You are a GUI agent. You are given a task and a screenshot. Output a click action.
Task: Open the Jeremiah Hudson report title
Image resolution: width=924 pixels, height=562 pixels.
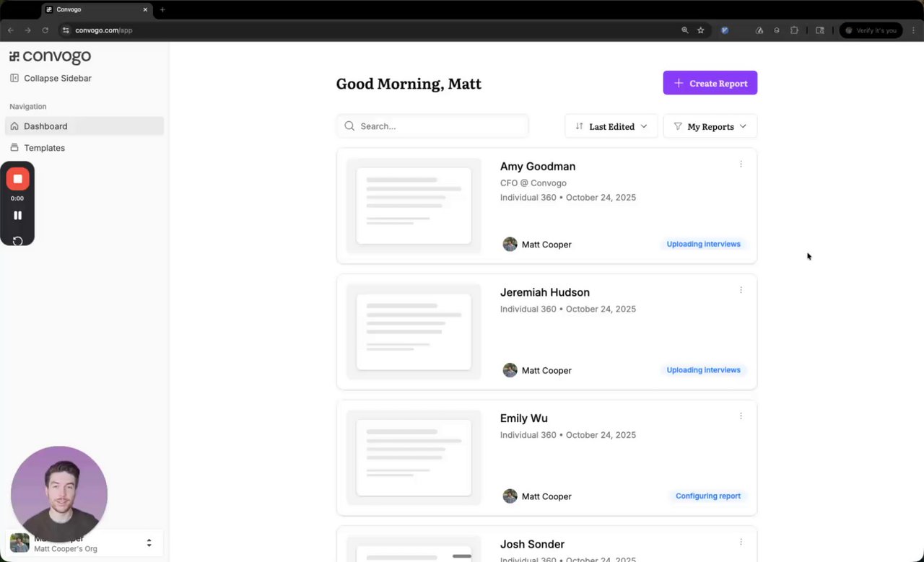545,292
